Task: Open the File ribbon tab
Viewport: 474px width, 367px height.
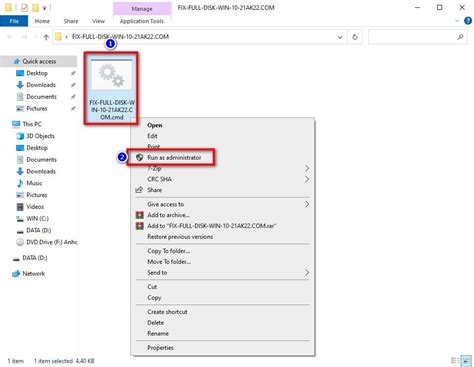Action: coord(14,21)
